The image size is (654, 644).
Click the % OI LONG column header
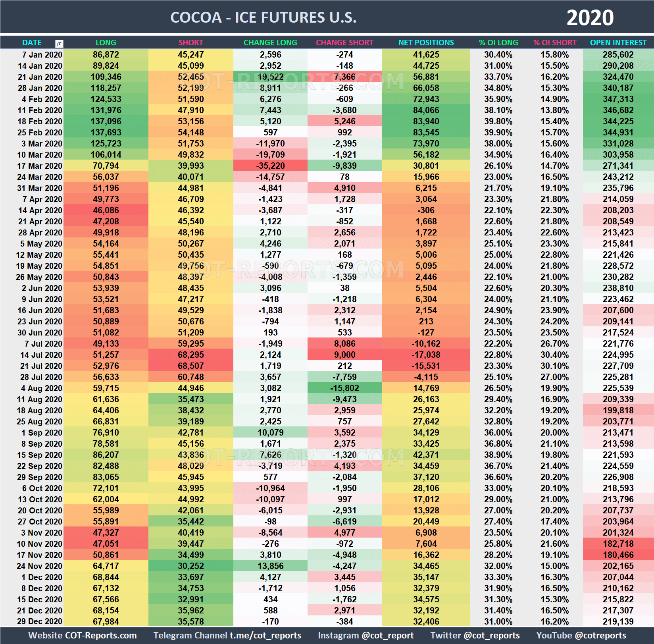coord(498,42)
